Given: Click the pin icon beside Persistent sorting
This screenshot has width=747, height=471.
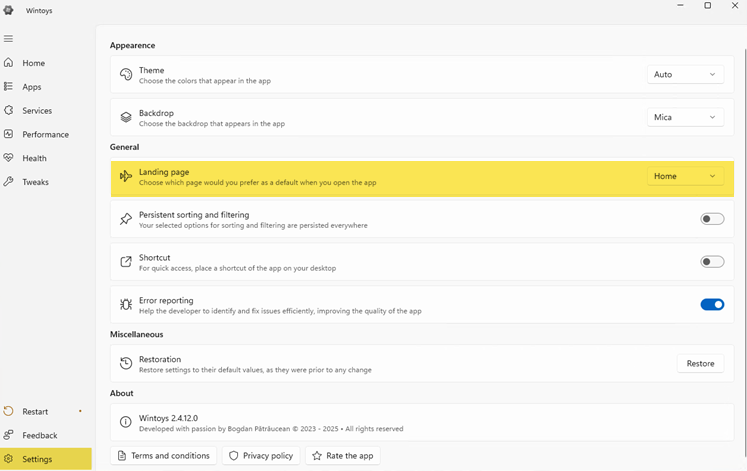Looking at the screenshot, I should pos(126,220).
